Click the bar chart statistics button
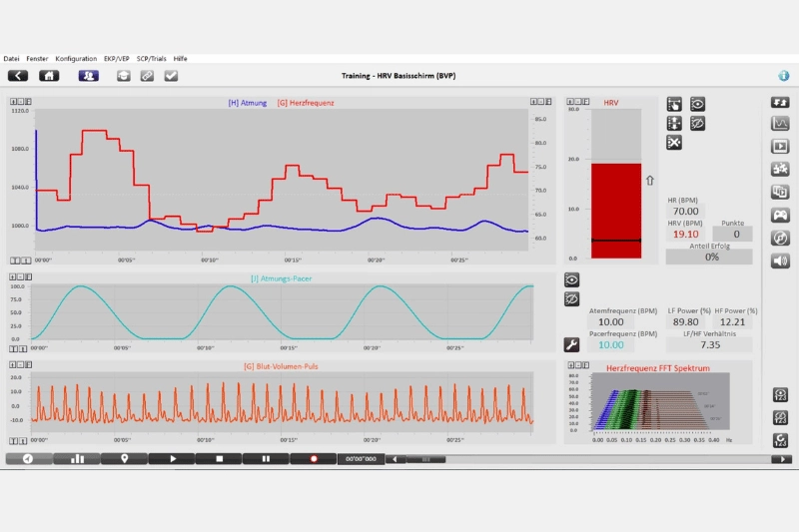 tap(77, 459)
